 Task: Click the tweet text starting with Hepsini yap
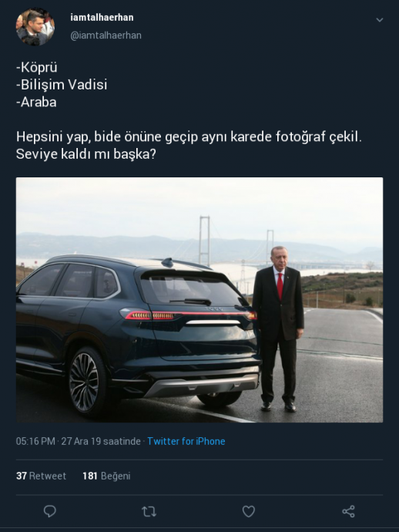pyautogui.click(x=189, y=136)
